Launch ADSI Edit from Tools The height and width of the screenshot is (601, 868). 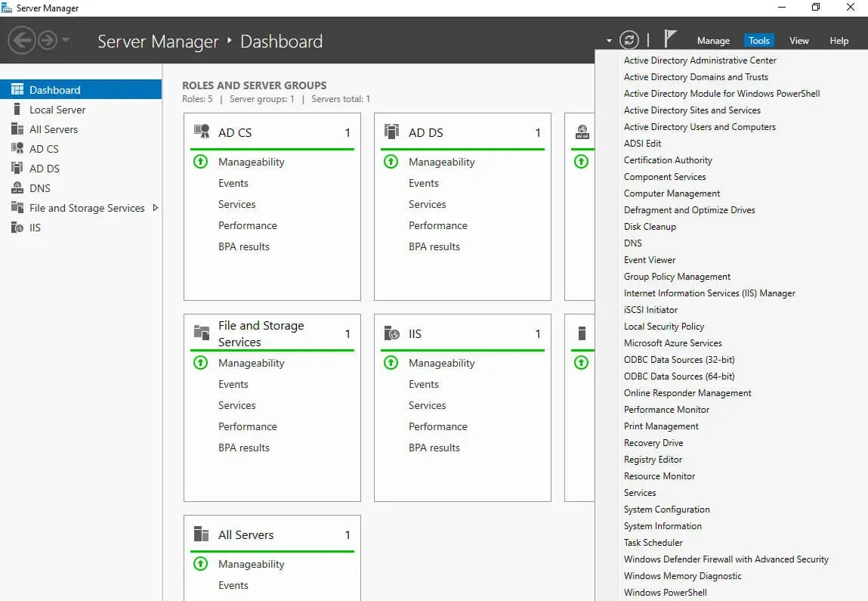click(x=642, y=144)
